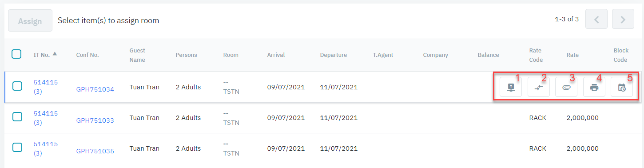Viewport: 644px width, 168px height.
Task: Open confirmation number GPH751034 link
Action: coord(95,89)
